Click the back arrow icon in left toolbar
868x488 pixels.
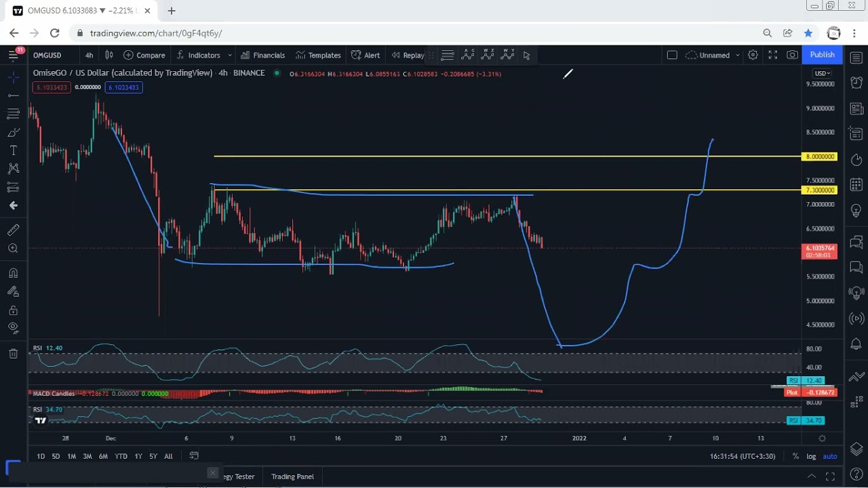pos(13,205)
